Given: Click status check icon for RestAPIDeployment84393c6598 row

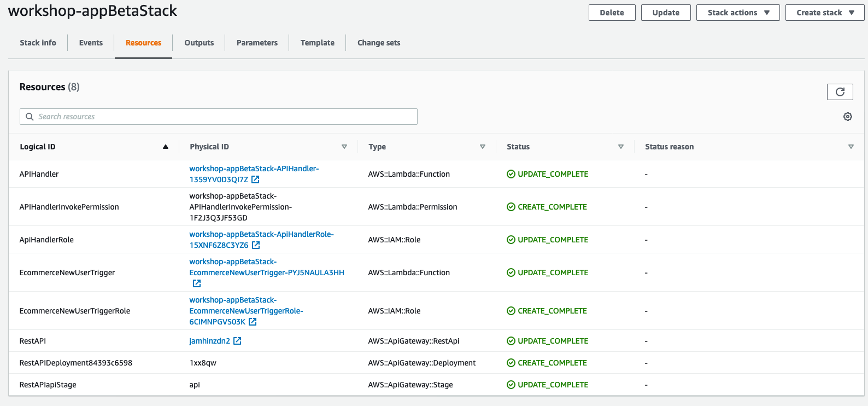Looking at the screenshot, I should coord(511,363).
